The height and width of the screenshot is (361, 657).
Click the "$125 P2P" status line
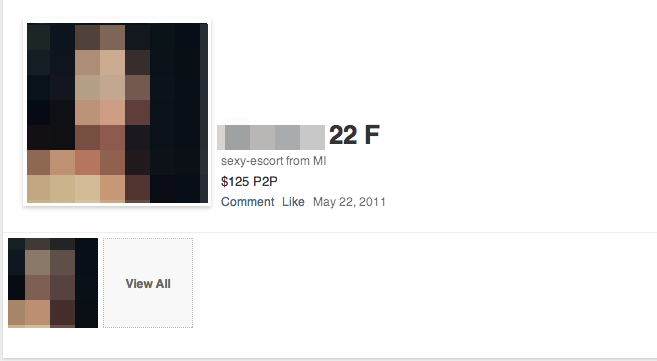[249, 181]
